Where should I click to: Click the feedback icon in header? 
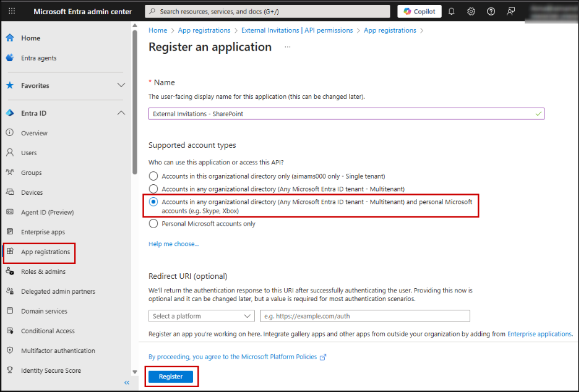coord(510,11)
